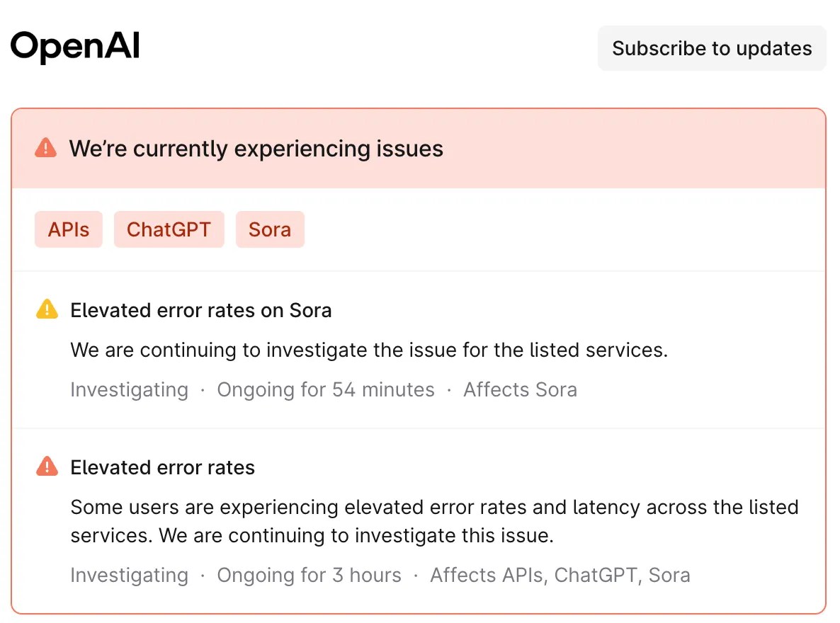Image resolution: width=840 pixels, height=623 pixels.
Task: Click Subscribe to updates button
Action: [x=712, y=48]
